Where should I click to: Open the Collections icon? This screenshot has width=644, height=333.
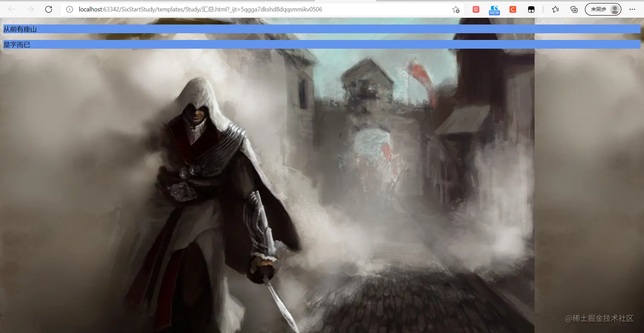click(574, 9)
